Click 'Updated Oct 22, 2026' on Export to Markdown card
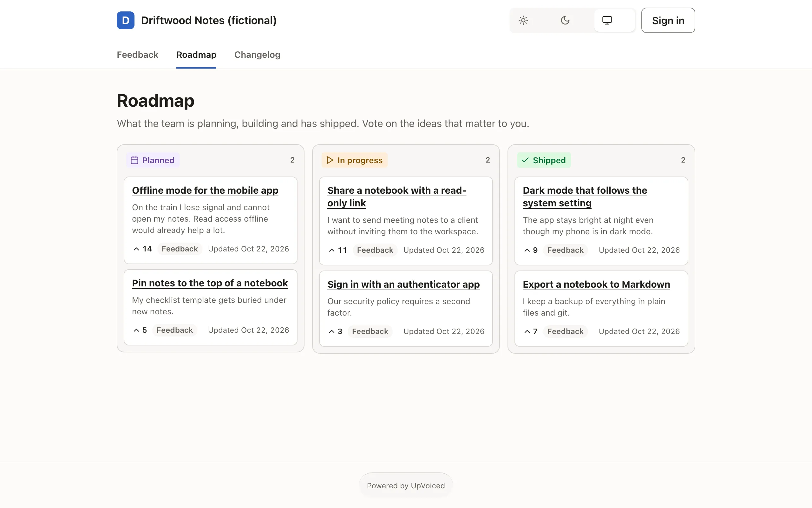Viewport: 812px width, 508px height. point(639,331)
